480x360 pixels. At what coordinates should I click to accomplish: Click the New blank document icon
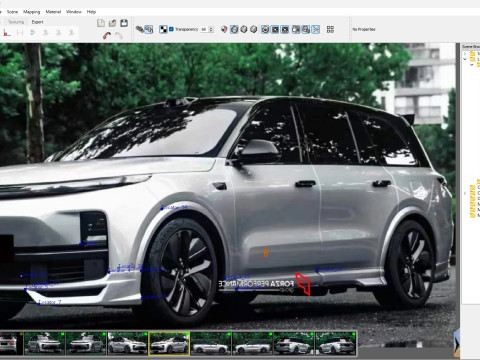coord(101,23)
